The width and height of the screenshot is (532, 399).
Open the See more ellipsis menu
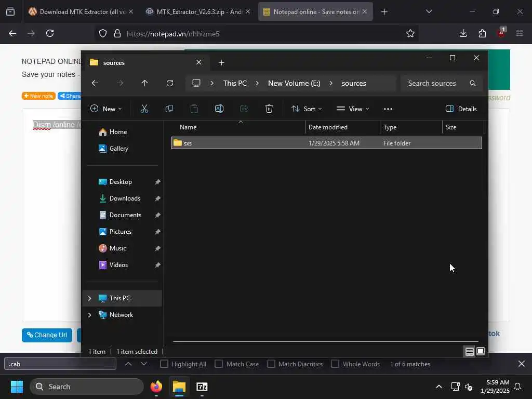point(388,109)
